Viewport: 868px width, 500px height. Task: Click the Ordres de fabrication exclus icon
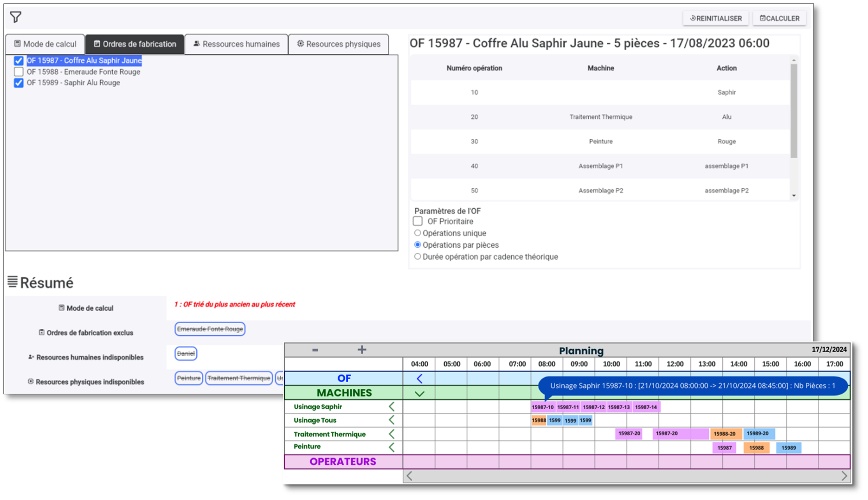coord(42,332)
